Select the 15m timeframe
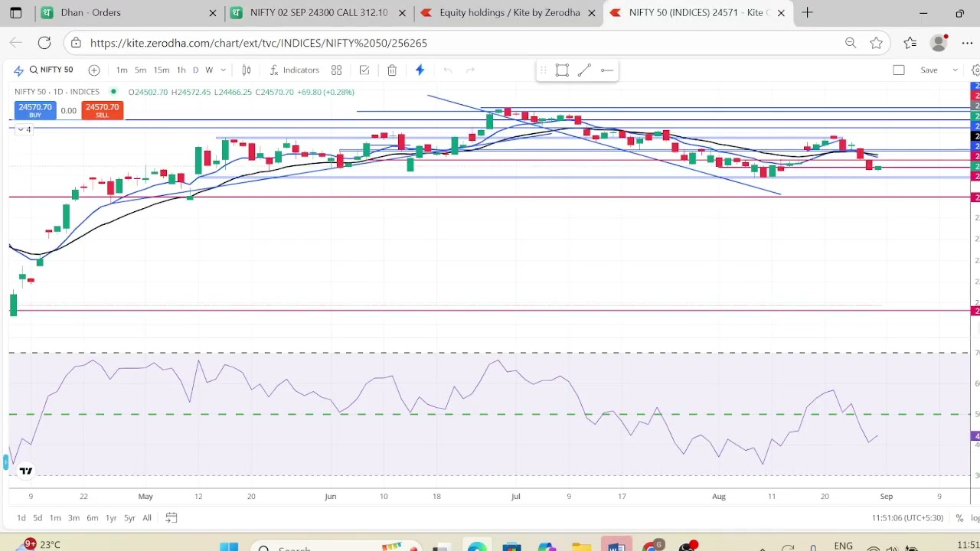Viewport: 980px width, 551px height. (x=161, y=70)
